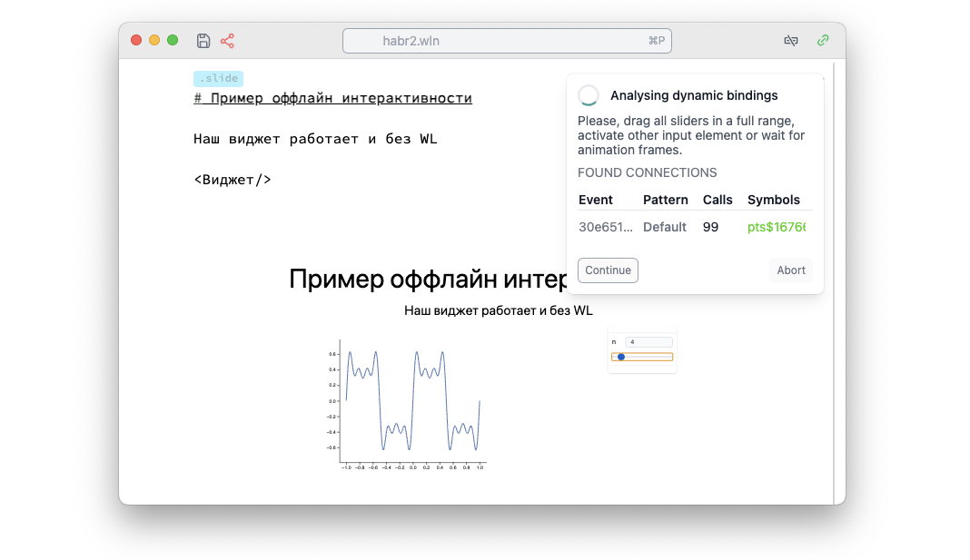Click the green chain link icon

[x=823, y=40]
